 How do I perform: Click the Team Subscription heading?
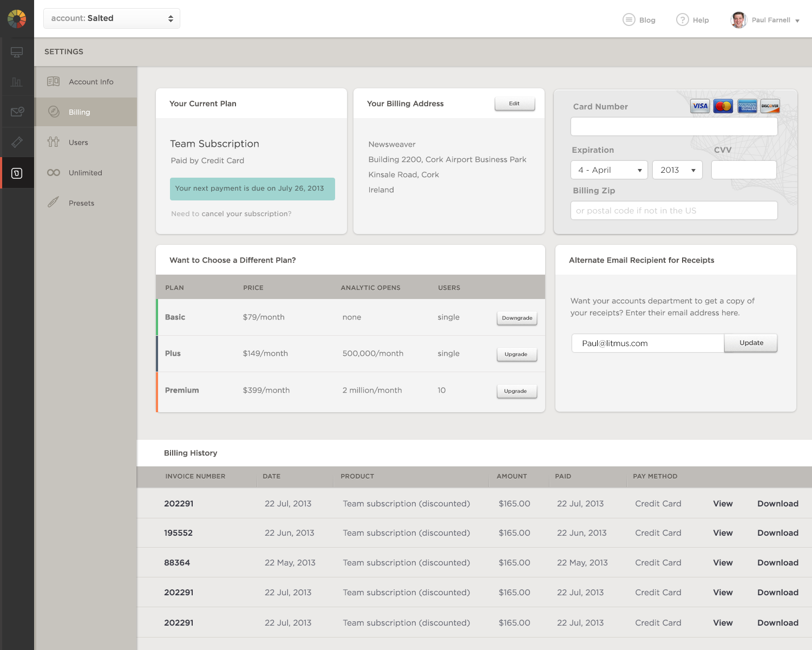214,144
